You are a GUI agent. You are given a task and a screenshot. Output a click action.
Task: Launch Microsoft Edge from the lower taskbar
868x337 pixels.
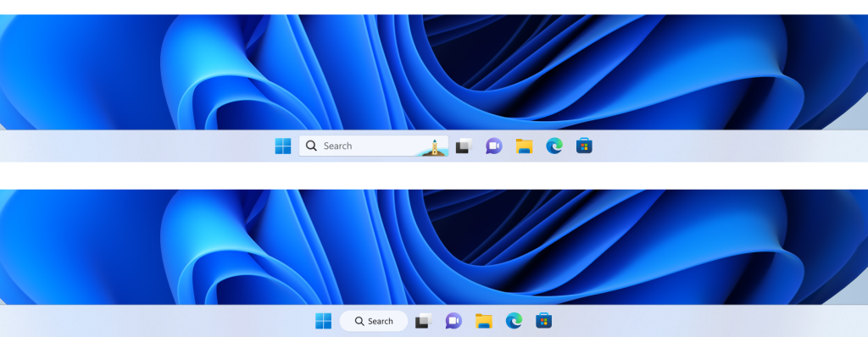coord(514,321)
